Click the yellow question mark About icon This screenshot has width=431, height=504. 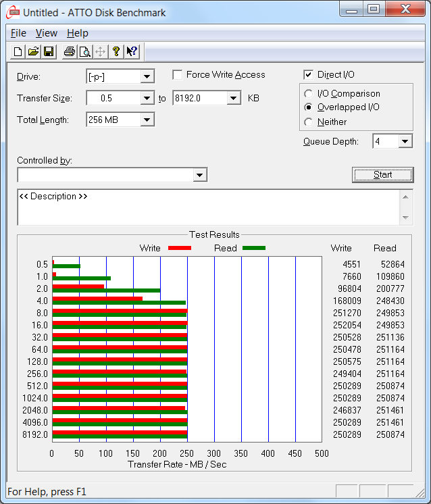tap(116, 51)
